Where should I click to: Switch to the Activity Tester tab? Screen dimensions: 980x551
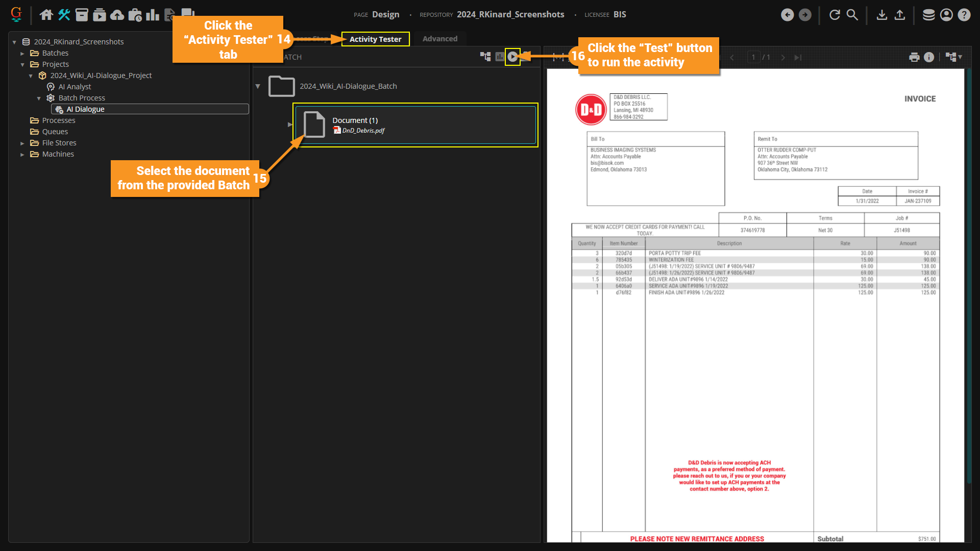375,39
